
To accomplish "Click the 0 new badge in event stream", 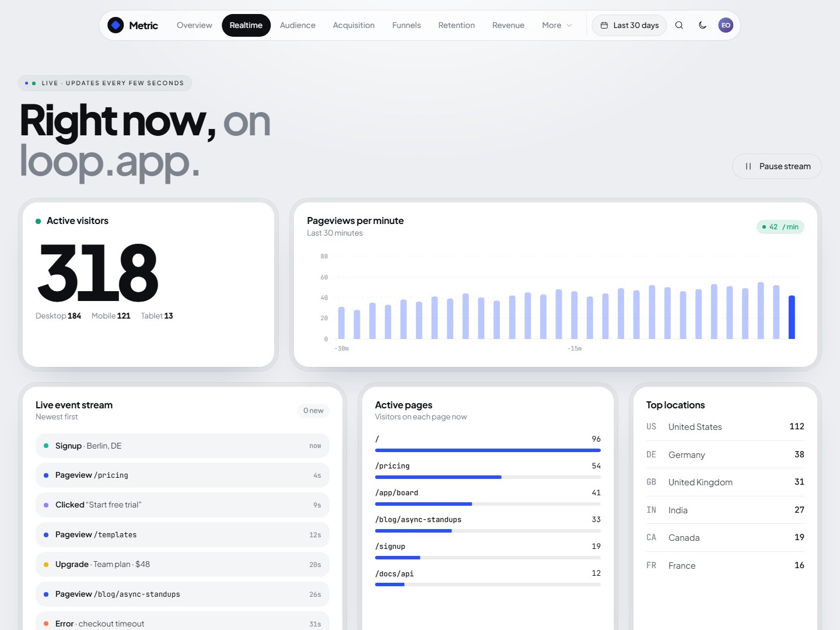I will tap(313, 411).
